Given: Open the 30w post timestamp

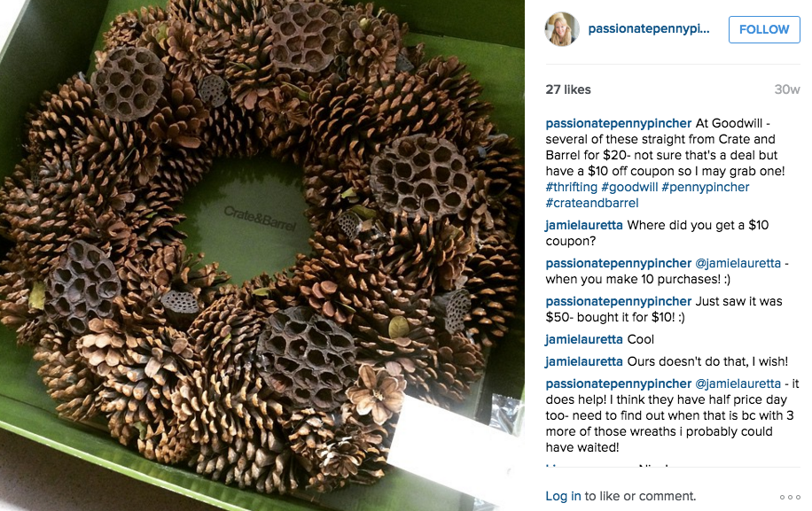Looking at the screenshot, I should point(787,89).
